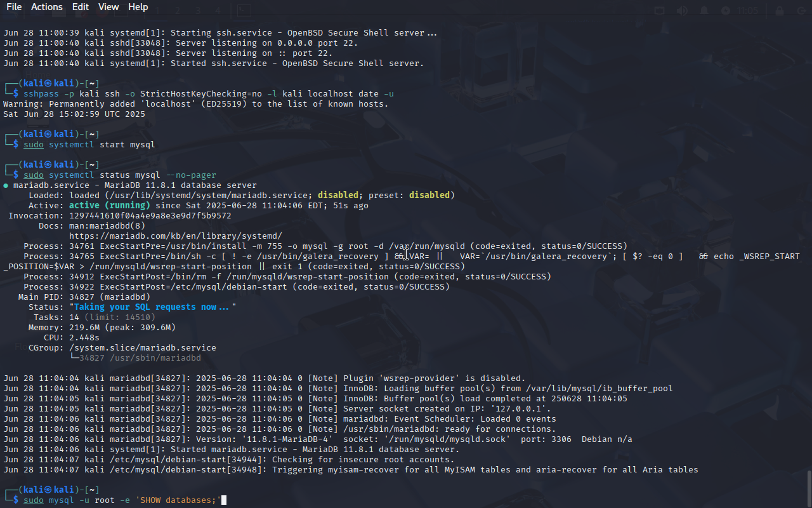Click 'Checking for insecure root accounts.' line

[363, 460]
